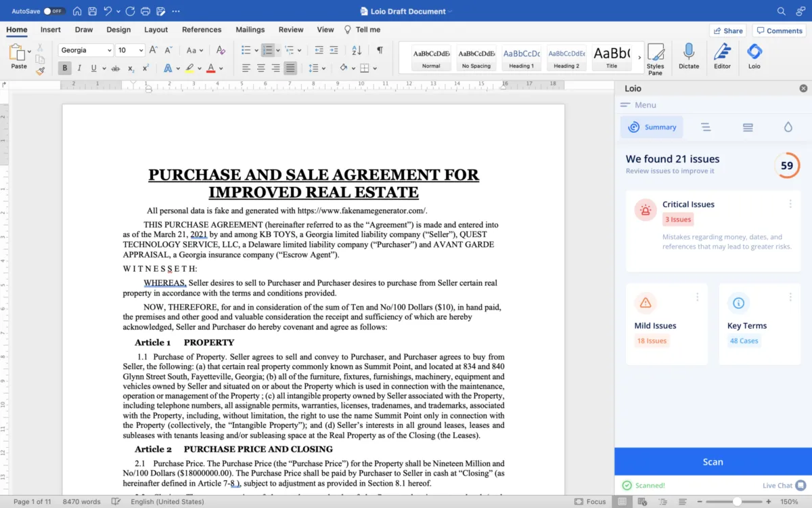Image resolution: width=812 pixels, height=508 pixels.
Task: Select the Summary tab in Loio
Action: point(652,127)
